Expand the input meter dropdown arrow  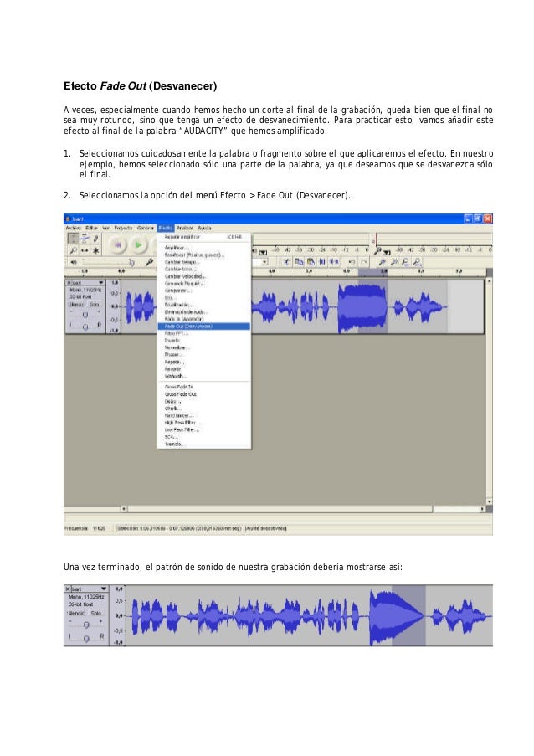click(x=386, y=252)
